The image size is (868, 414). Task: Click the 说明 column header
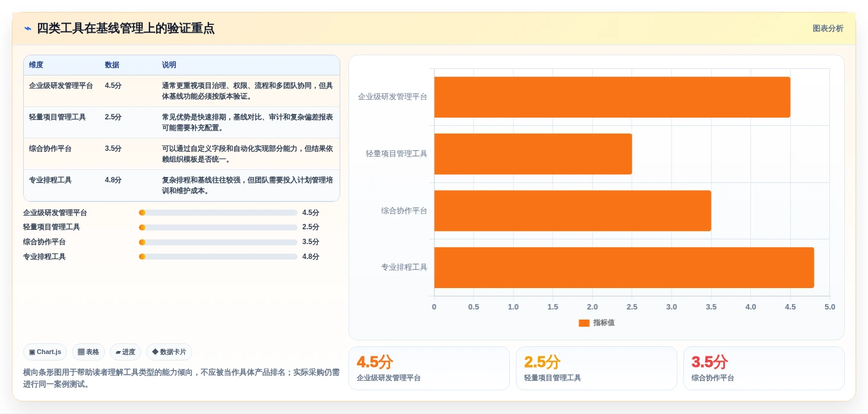169,65
